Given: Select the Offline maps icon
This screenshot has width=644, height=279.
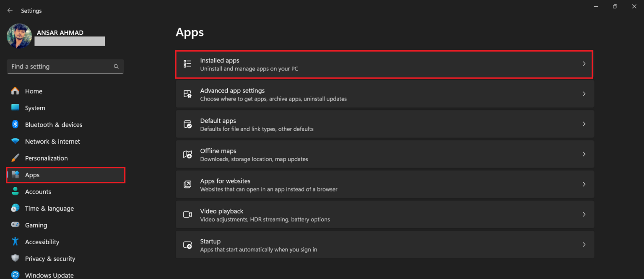Looking at the screenshot, I should click(x=187, y=154).
